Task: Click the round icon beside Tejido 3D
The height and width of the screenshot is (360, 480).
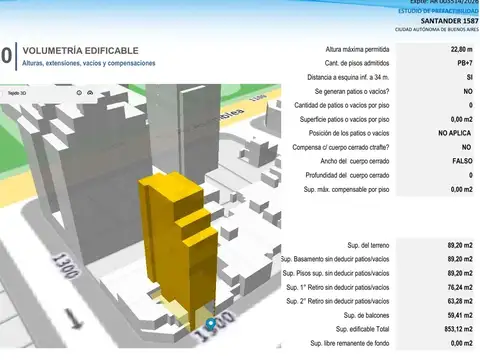Action: [x=79, y=93]
